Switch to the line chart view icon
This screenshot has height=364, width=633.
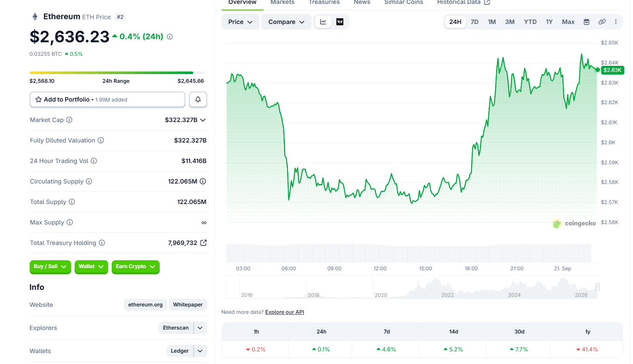click(323, 22)
